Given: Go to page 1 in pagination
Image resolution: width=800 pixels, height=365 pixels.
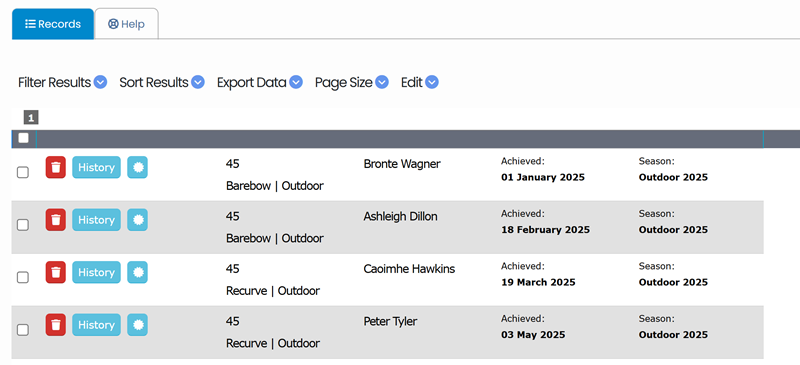Looking at the screenshot, I should coord(31,118).
